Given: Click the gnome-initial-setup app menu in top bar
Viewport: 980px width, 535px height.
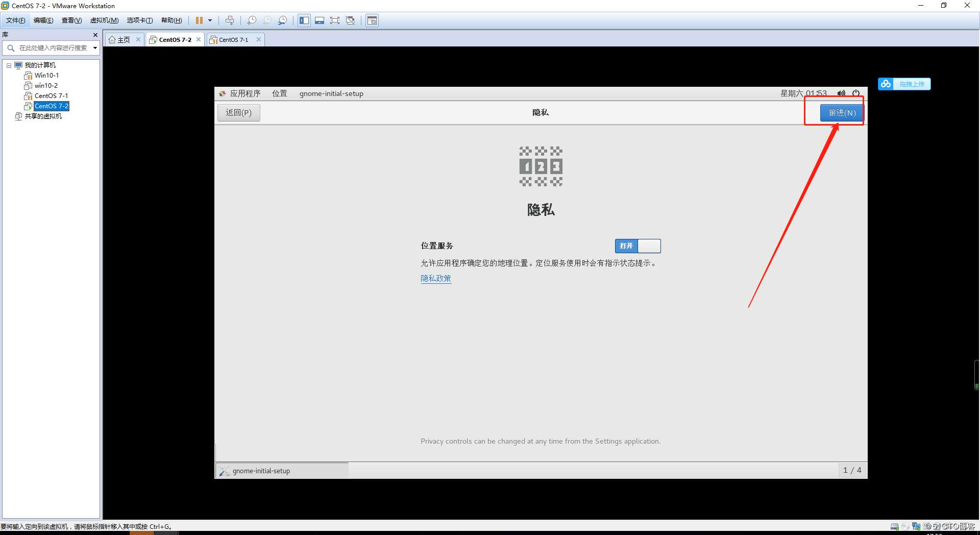Looking at the screenshot, I should 331,93.
